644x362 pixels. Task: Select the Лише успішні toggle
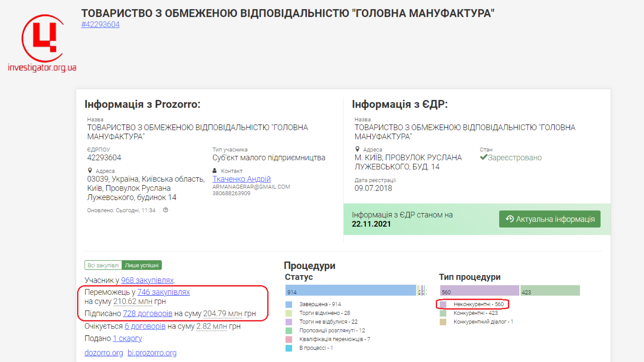[142, 265]
